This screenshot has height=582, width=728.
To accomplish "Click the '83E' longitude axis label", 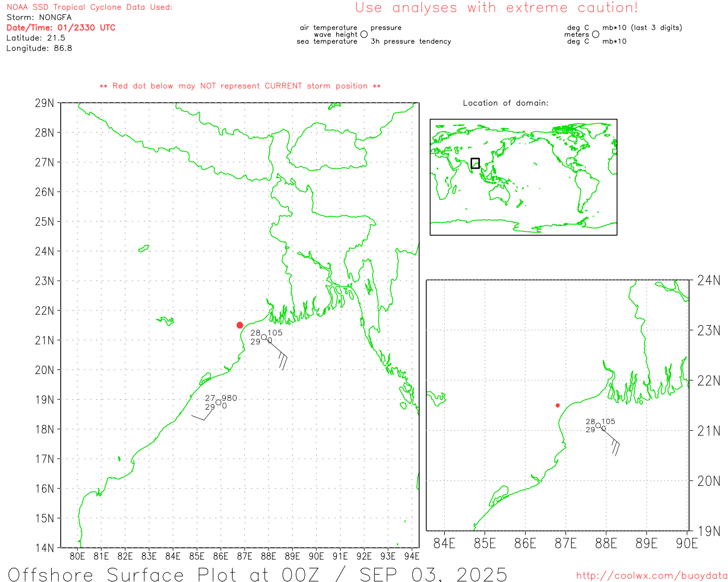I will pos(149,556).
